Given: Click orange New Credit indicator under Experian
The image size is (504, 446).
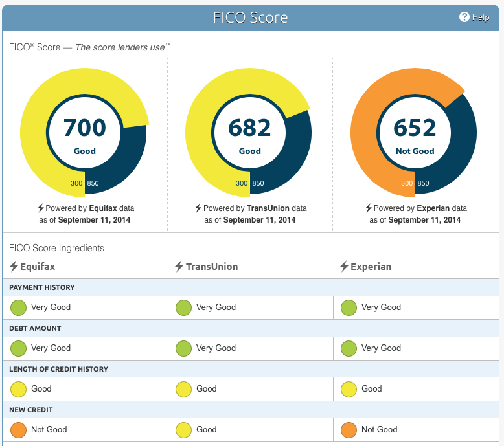Looking at the screenshot, I should [x=349, y=430].
